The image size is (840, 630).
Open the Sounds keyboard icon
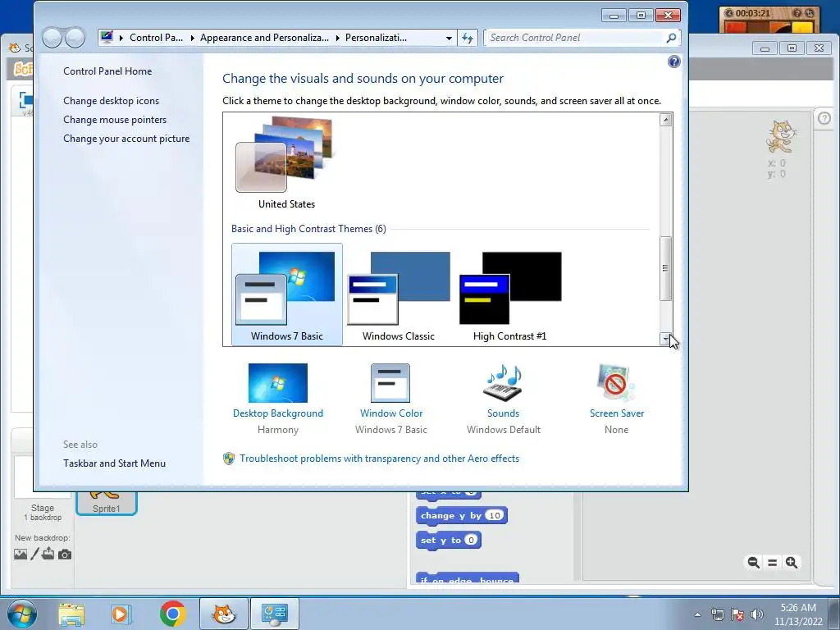click(503, 382)
